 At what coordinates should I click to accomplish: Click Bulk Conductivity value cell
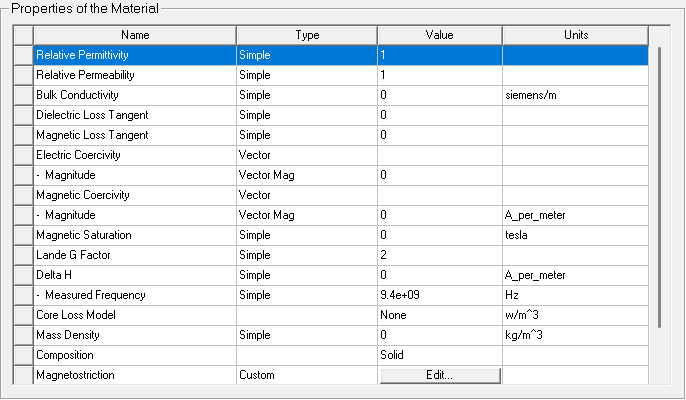tap(440, 95)
